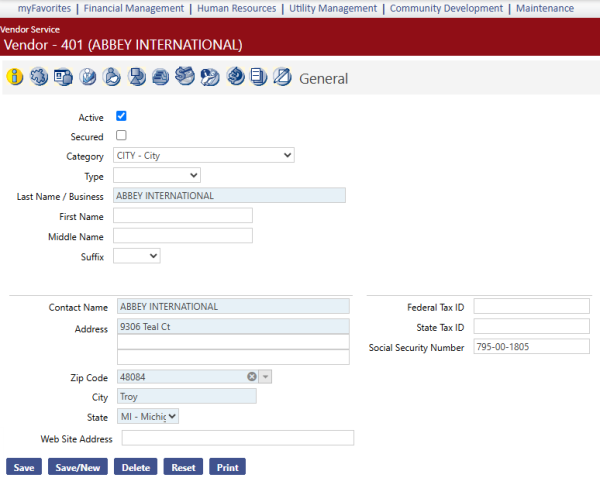Click the handshake icon
The image size is (600, 478).
[x=210, y=77]
